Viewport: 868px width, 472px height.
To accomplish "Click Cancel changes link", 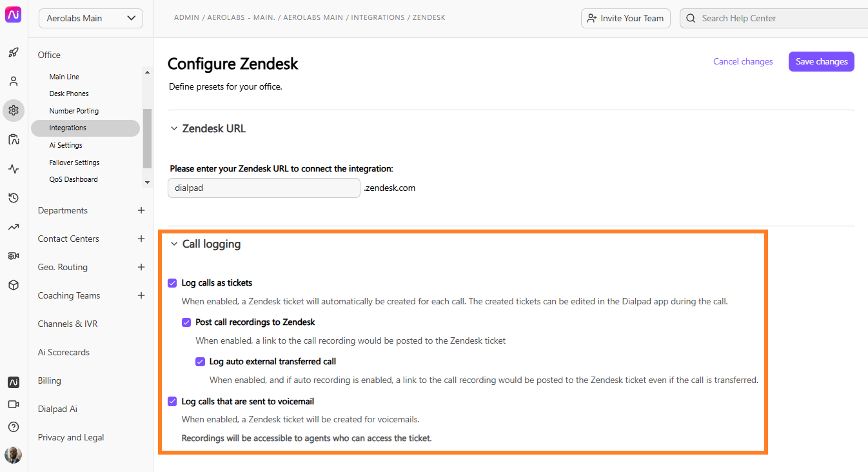I will (x=743, y=61).
